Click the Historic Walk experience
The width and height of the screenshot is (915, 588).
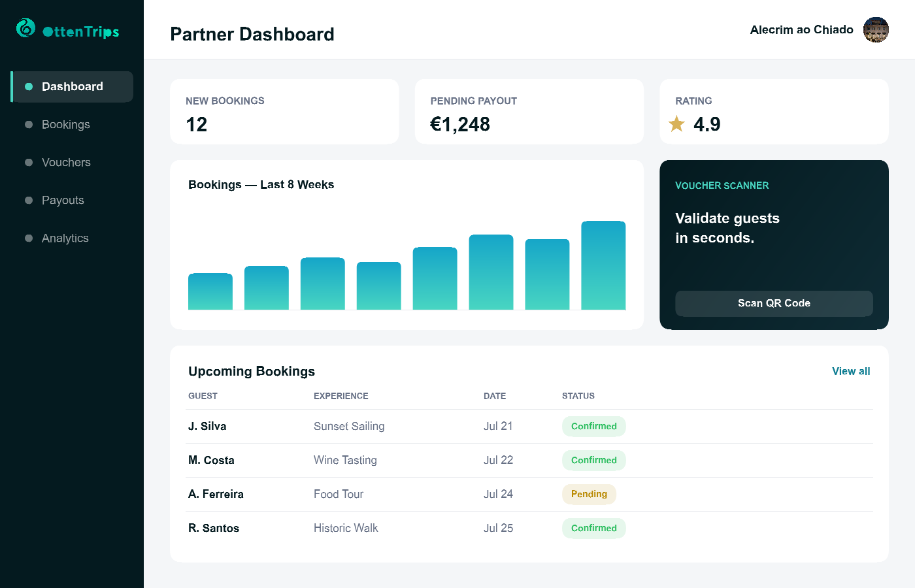pyautogui.click(x=346, y=529)
